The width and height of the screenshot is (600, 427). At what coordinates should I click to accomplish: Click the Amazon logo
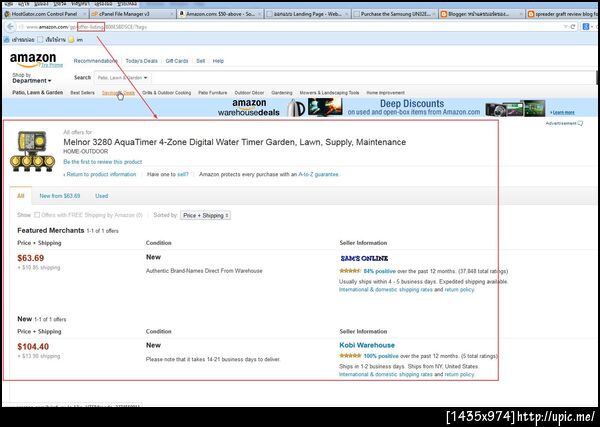click(33, 59)
